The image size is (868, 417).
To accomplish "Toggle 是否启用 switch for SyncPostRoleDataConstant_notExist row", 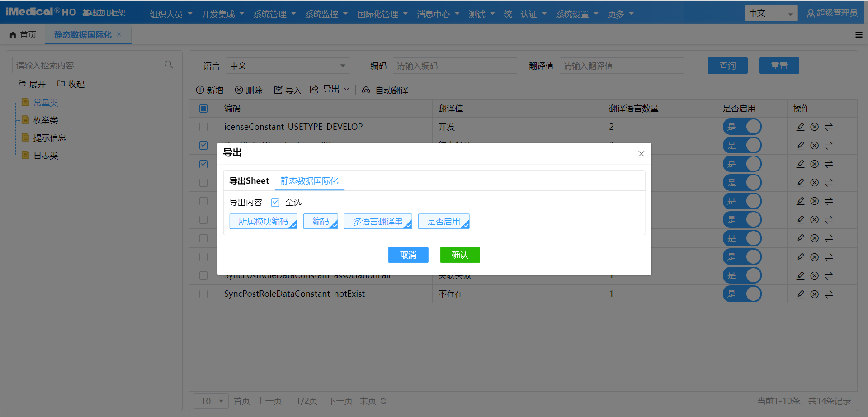I will click(x=742, y=294).
